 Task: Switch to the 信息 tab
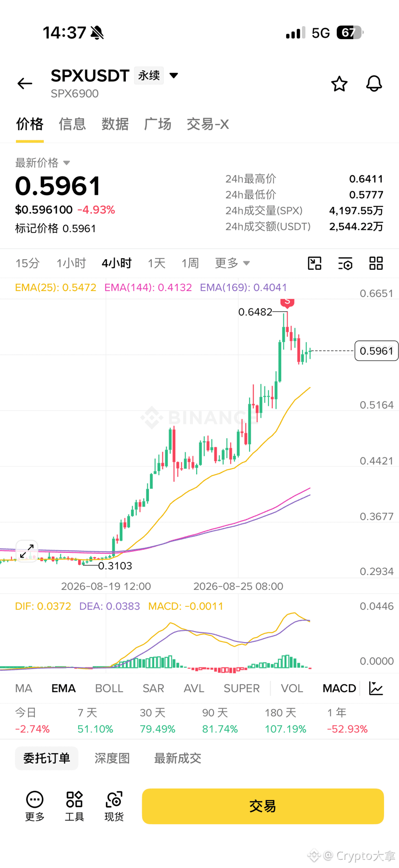pos(72,124)
